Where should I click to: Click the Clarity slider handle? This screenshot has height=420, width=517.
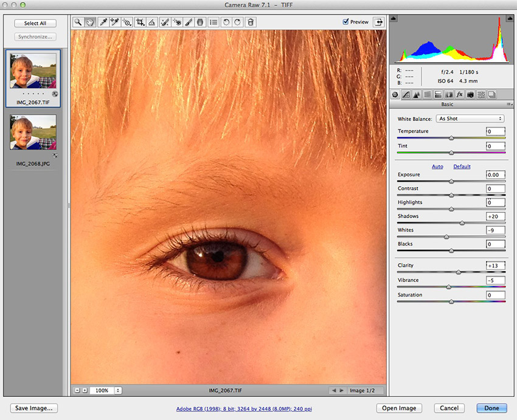point(459,272)
